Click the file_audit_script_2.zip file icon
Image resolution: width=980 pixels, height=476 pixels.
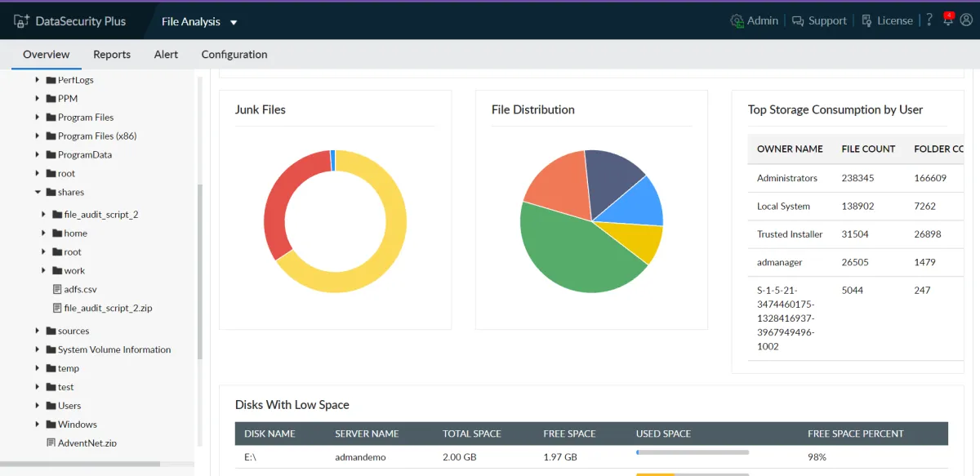click(57, 309)
